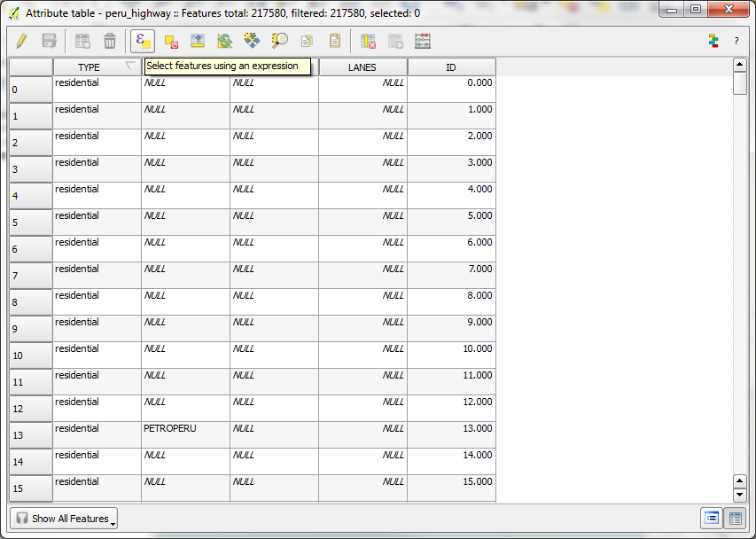The width and height of the screenshot is (756, 539).
Task: Open conditional formatting from the colored bars icon
Action: point(713,41)
